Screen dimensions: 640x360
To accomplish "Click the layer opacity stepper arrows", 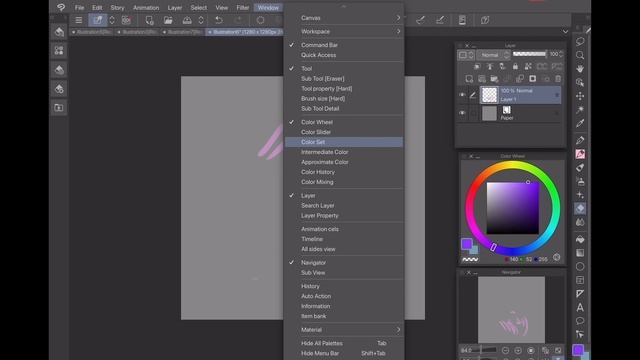I will point(561,54).
